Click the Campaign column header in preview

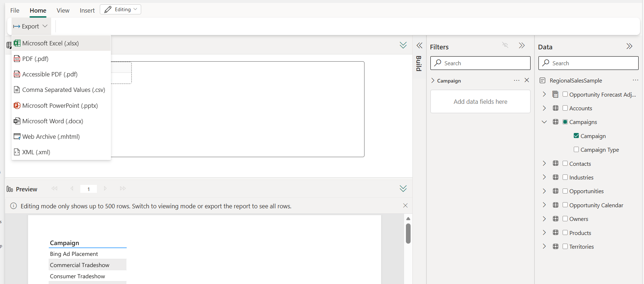click(x=64, y=243)
